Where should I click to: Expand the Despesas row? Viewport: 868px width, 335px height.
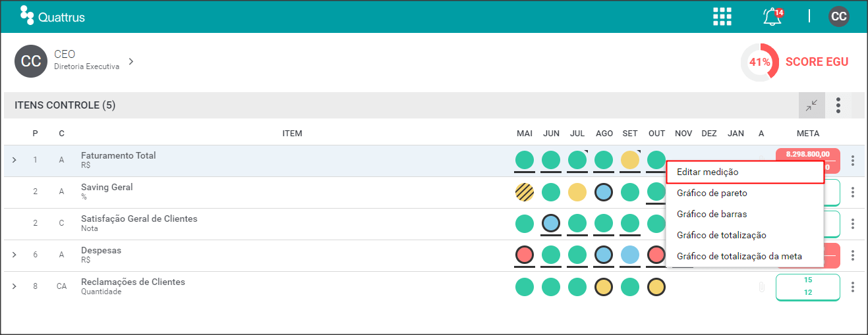coord(14,255)
